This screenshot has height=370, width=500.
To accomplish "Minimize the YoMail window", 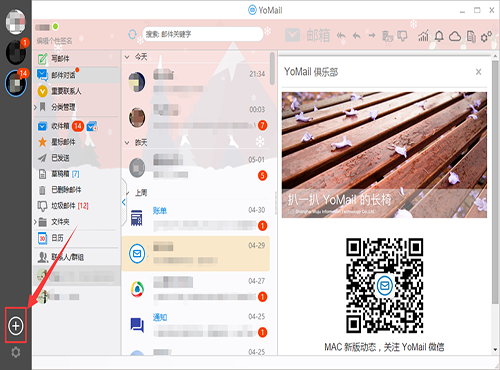I will (x=462, y=11).
